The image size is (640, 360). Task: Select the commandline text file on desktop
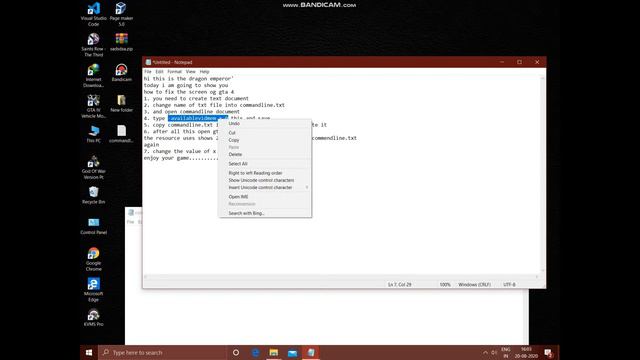(x=121, y=134)
